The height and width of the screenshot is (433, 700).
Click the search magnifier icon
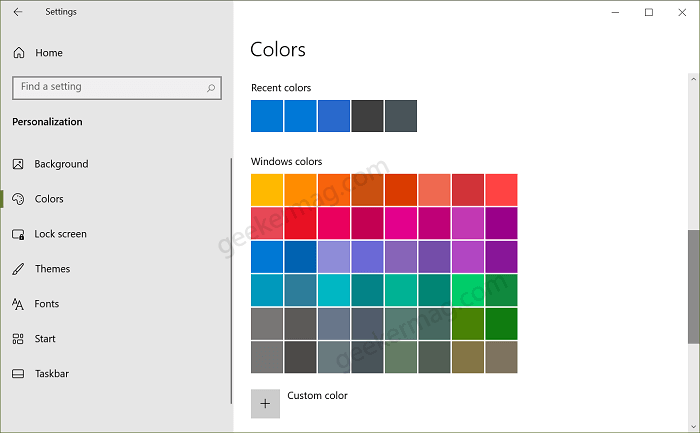tap(211, 88)
